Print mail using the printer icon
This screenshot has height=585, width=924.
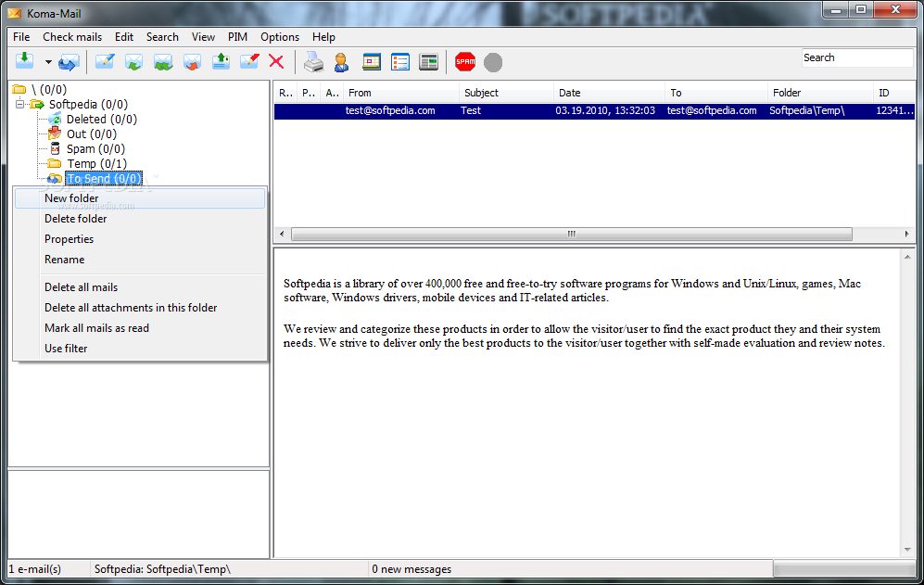tap(313, 61)
